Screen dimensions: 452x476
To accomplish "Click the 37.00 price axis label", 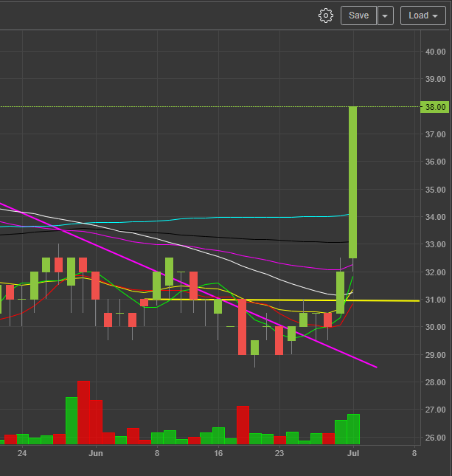I will [x=435, y=134].
